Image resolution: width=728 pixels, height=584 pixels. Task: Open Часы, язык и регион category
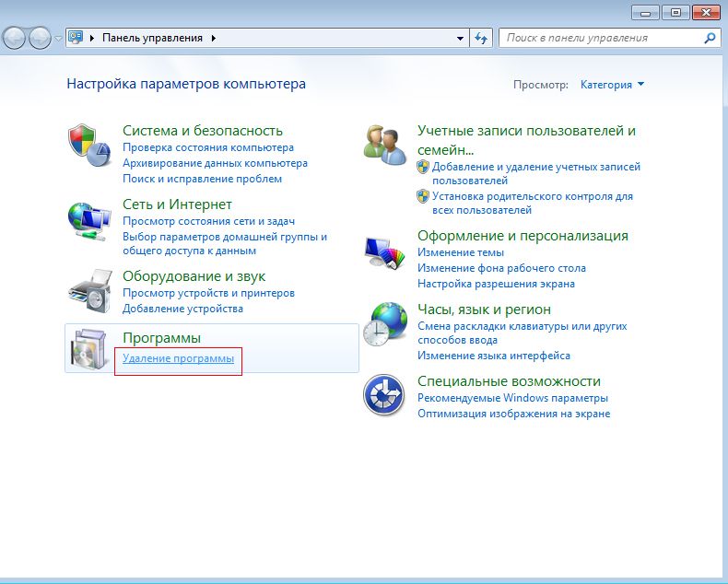(x=484, y=310)
